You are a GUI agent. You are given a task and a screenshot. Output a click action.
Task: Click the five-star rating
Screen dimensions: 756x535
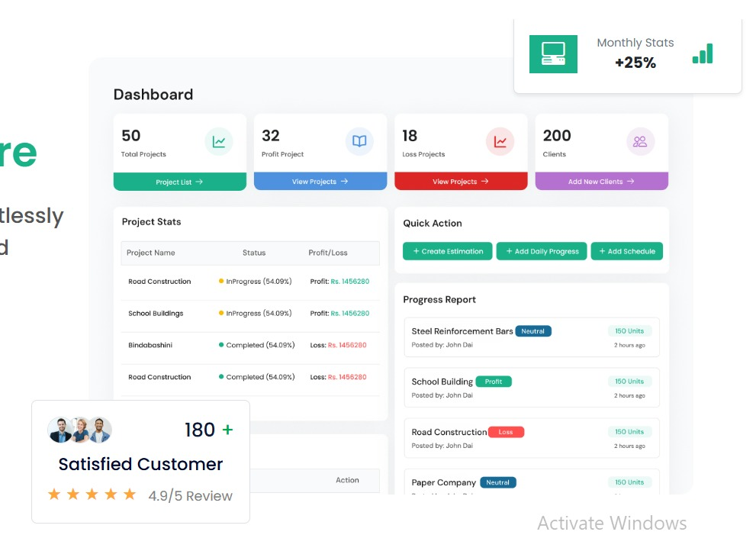(92, 495)
